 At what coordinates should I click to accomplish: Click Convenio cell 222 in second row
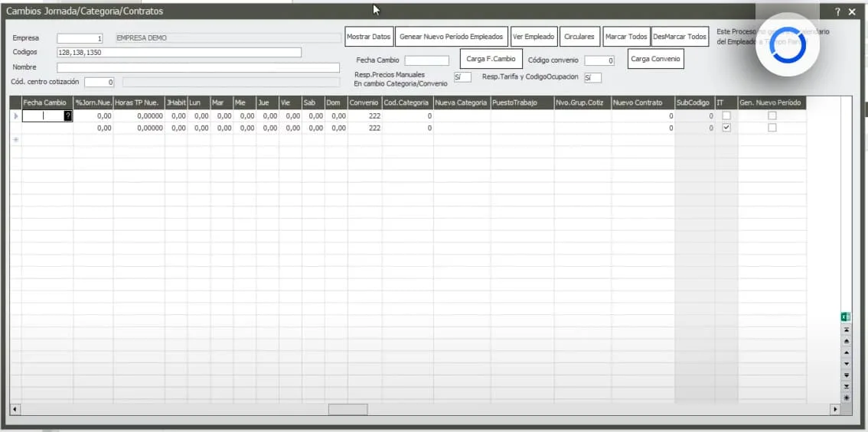tap(365, 128)
